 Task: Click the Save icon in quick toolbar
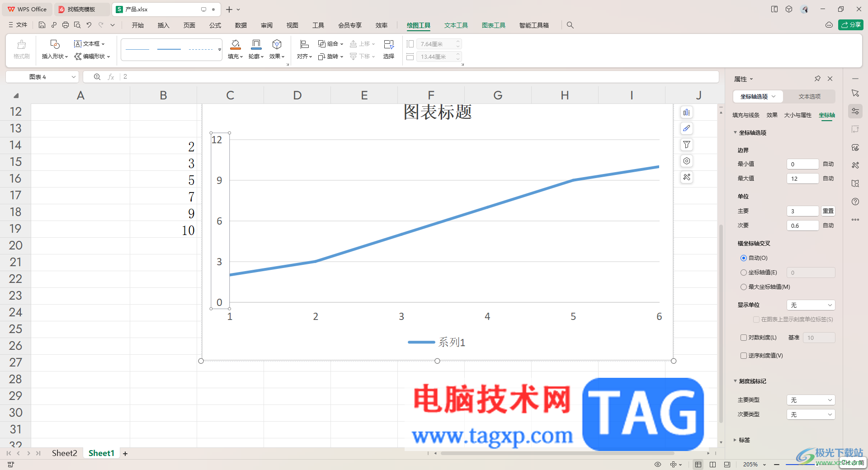[42, 25]
